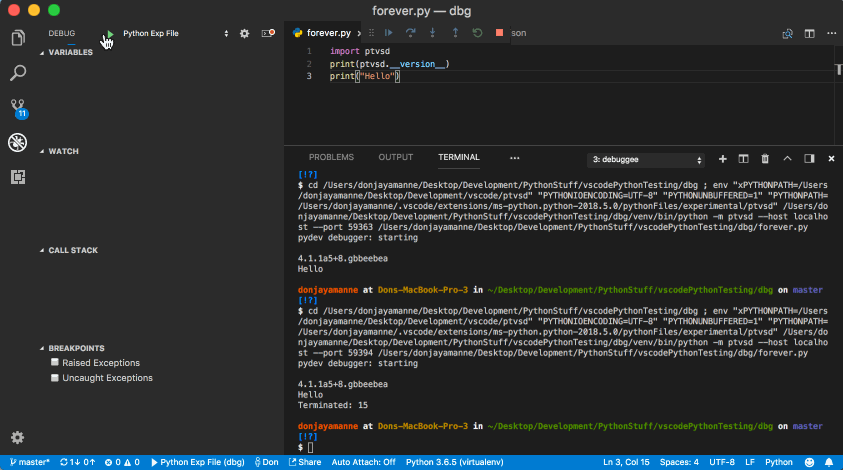Open changes icon in editor title

click(x=788, y=34)
